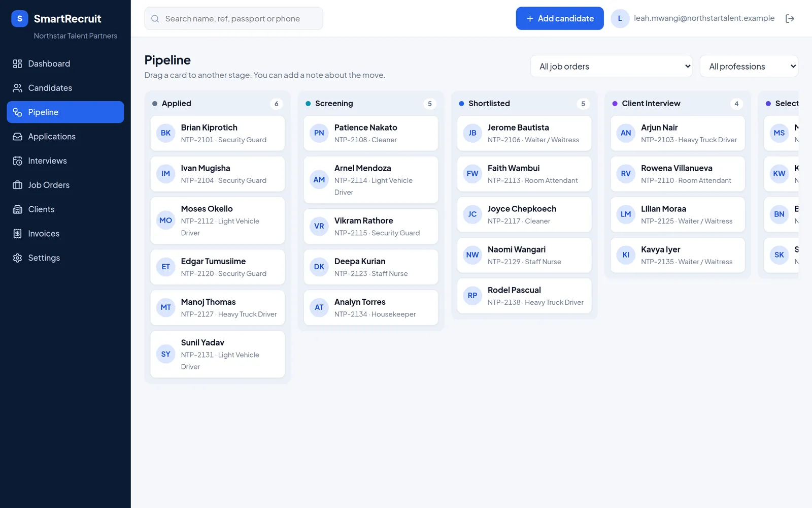
Task: Click the logout icon in header
Action: pyautogui.click(x=790, y=18)
